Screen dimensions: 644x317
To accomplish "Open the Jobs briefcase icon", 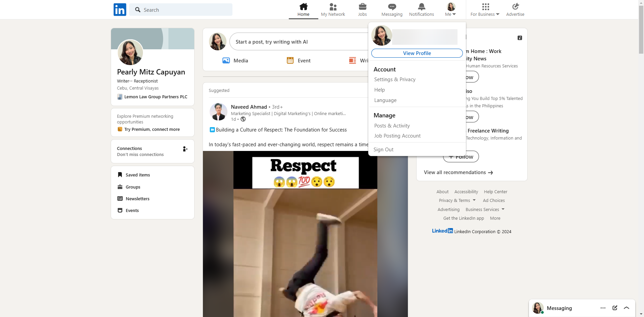I will tap(362, 6).
